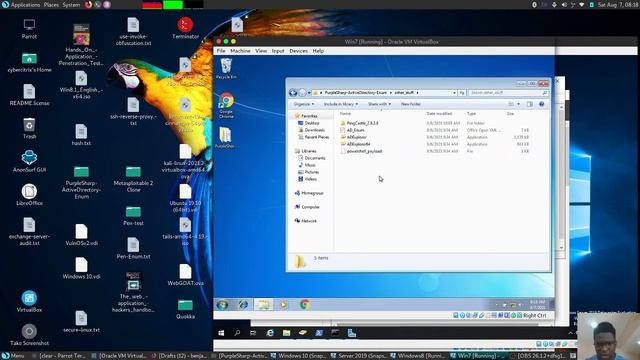
Task: Toggle the Explorer preview pane button
Action: coord(530,104)
